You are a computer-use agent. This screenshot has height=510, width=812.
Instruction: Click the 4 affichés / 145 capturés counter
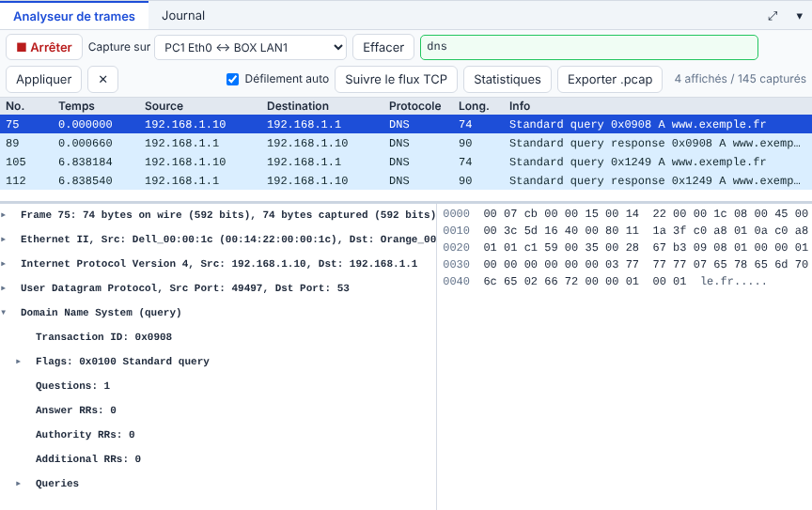tap(740, 79)
